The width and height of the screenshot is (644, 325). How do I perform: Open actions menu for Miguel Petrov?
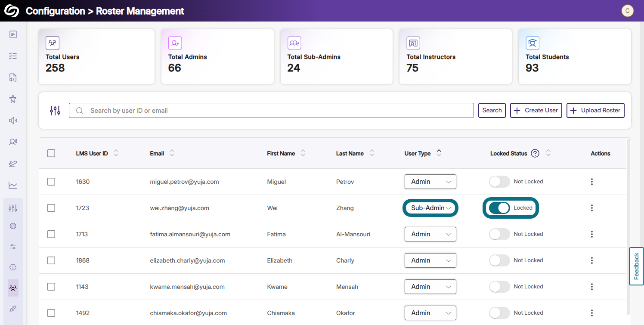[x=592, y=182]
